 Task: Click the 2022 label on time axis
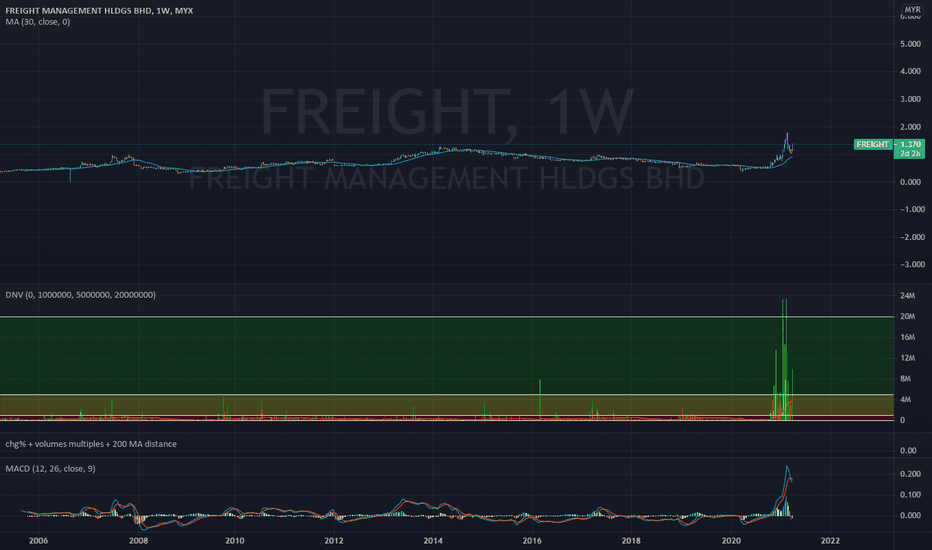(x=830, y=540)
